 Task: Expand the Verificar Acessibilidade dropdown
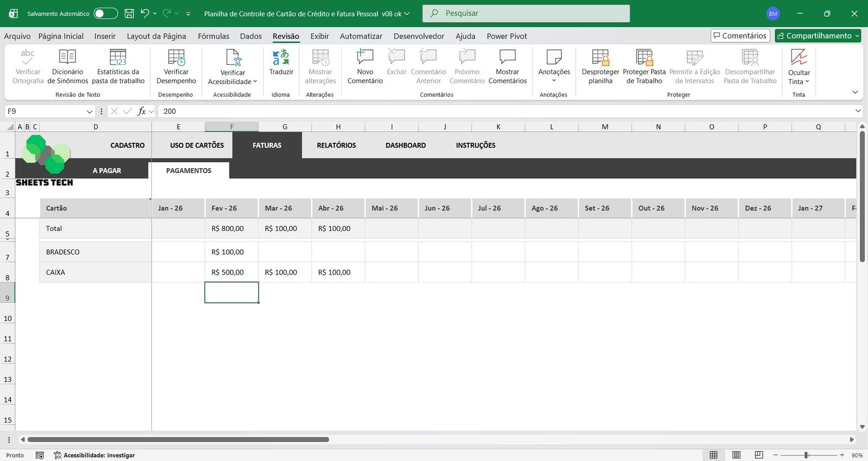pyautogui.click(x=255, y=82)
